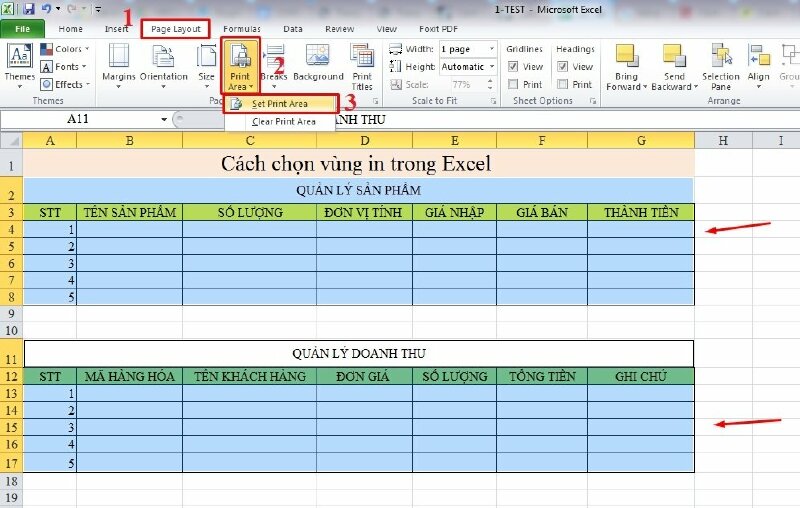Viewport: 800px width, 508px height.
Task: Select column B header
Action: 130,140
